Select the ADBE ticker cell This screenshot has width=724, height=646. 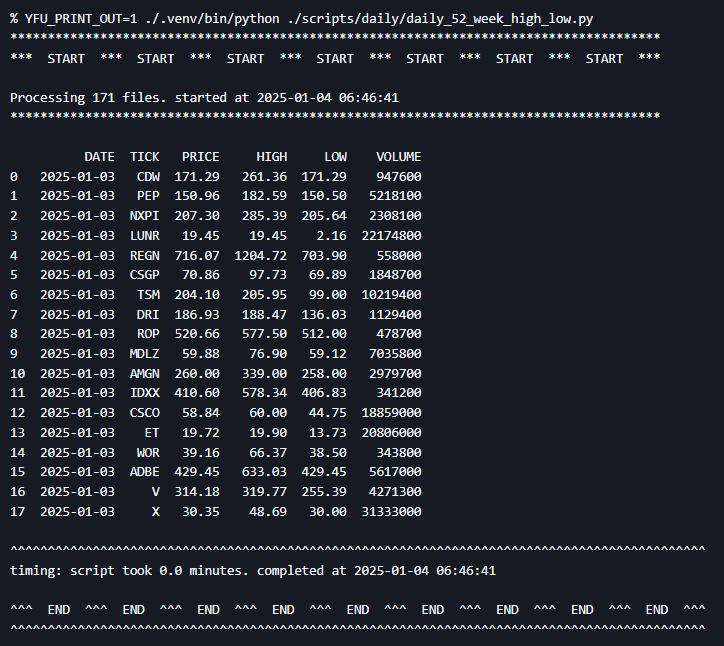(145, 472)
